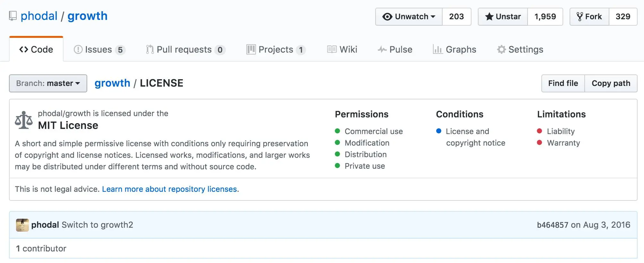Viewport: 644px width, 263px height.
Task: Open Learn more about repository licenses link
Action: (170, 189)
